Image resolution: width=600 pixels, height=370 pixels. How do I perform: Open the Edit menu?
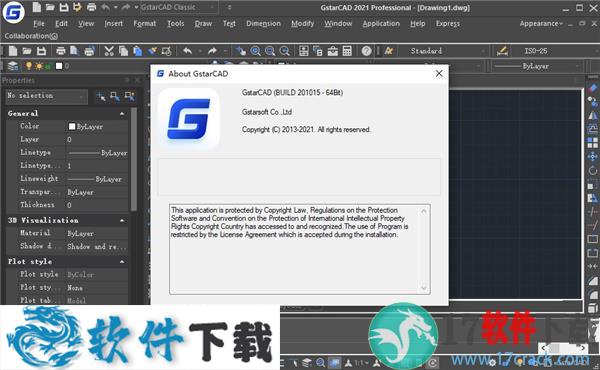tap(61, 23)
